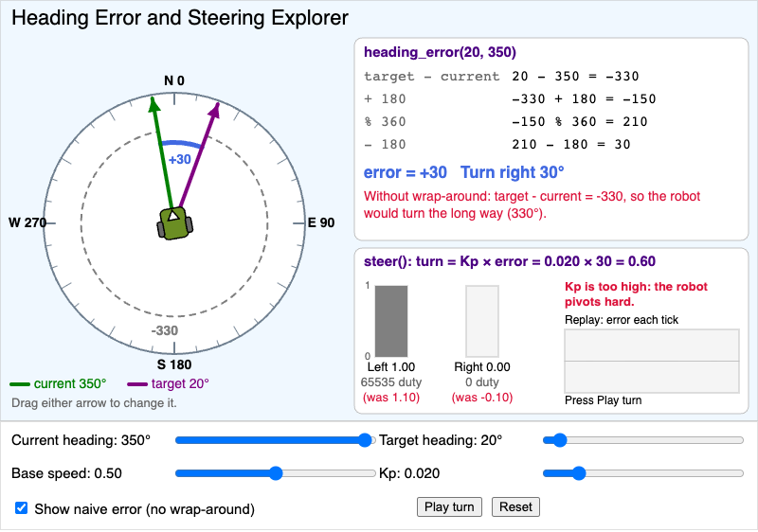
Task: Click 'Target heading: 20°' label
Action: click(441, 440)
